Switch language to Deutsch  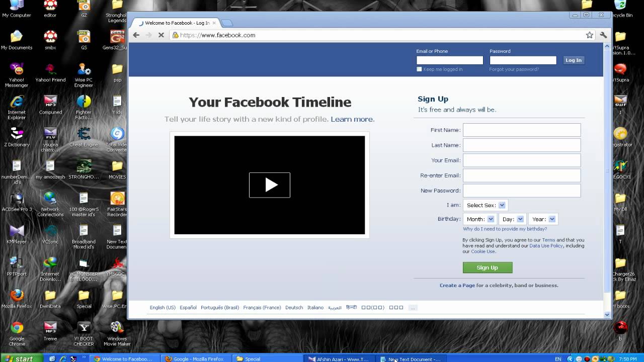pyautogui.click(x=294, y=308)
